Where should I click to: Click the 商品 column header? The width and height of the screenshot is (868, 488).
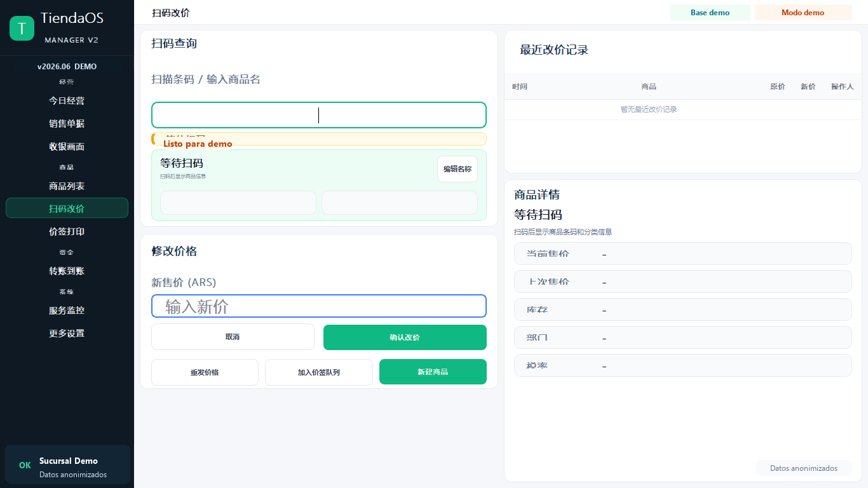pos(649,86)
